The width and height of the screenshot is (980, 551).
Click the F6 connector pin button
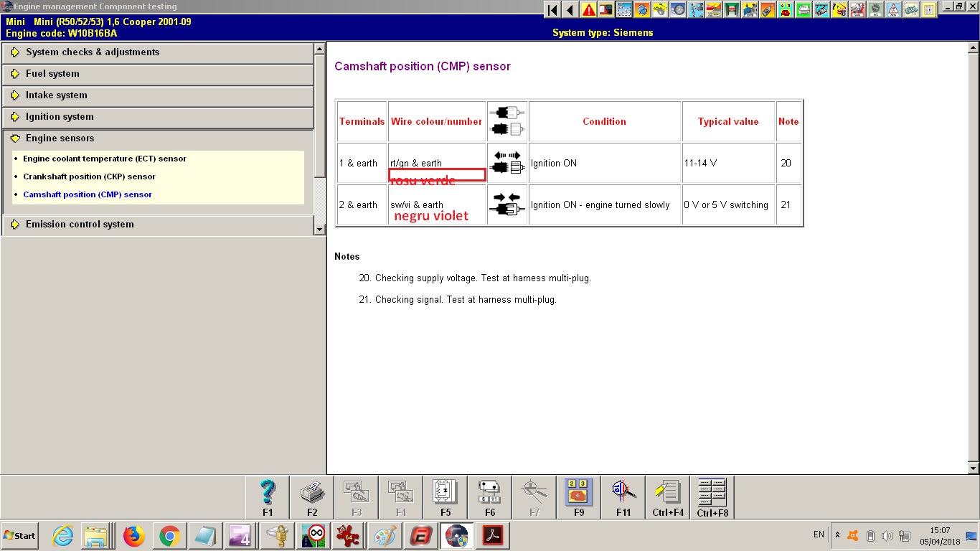490,497
